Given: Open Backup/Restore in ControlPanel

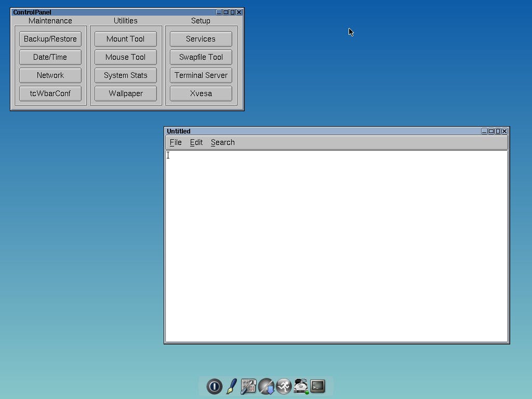Looking at the screenshot, I should [50, 39].
